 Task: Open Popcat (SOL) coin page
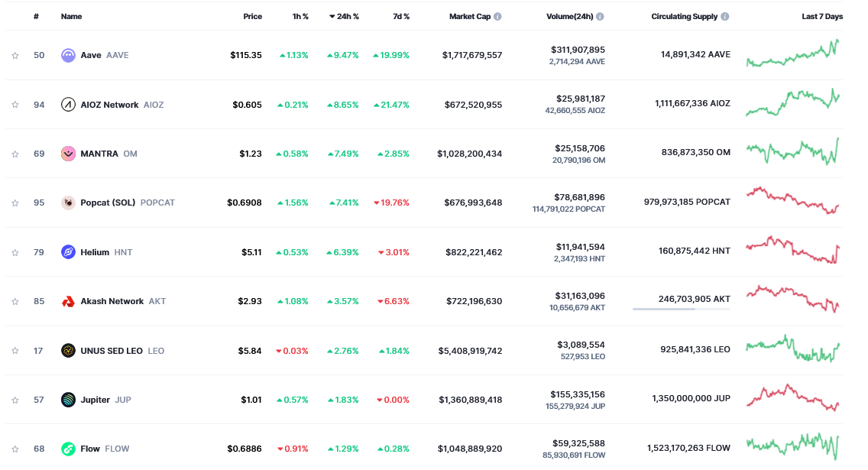(x=128, y=203)
